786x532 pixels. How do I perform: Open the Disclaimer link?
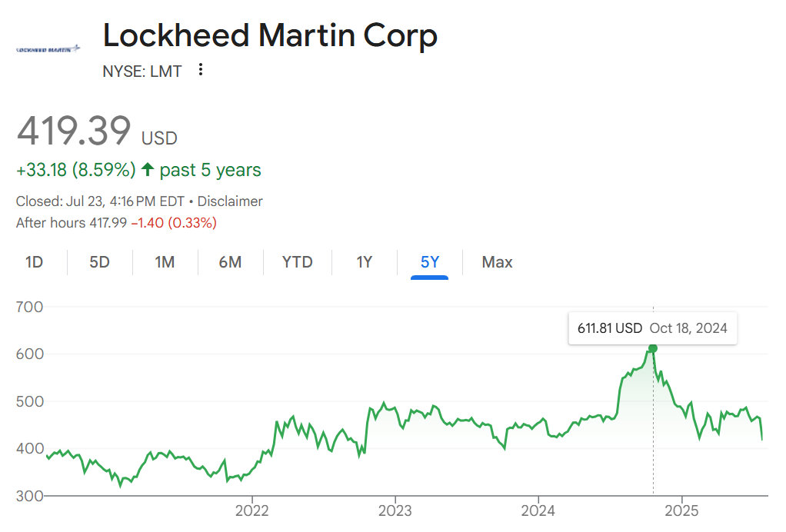pyautogui.click(x=230, y=201)
